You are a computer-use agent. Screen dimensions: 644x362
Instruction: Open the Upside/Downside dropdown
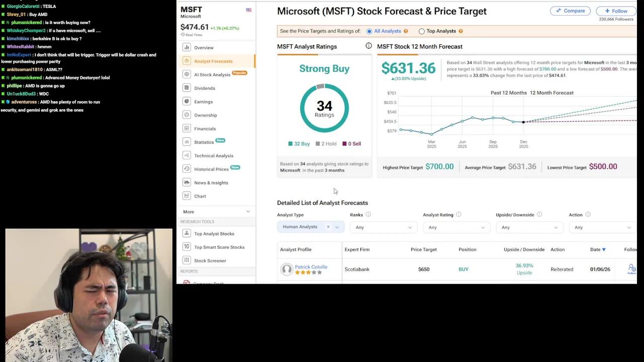tap(529, 227)
